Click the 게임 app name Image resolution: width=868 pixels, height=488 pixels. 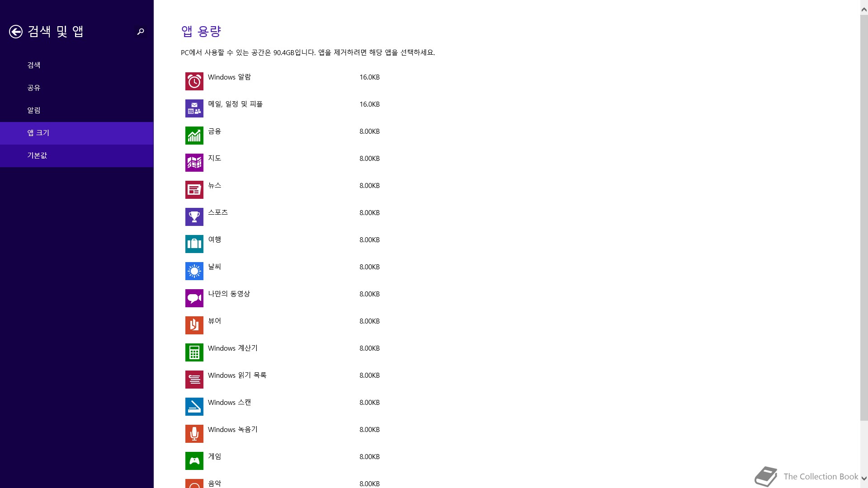(x=214, y=457)
